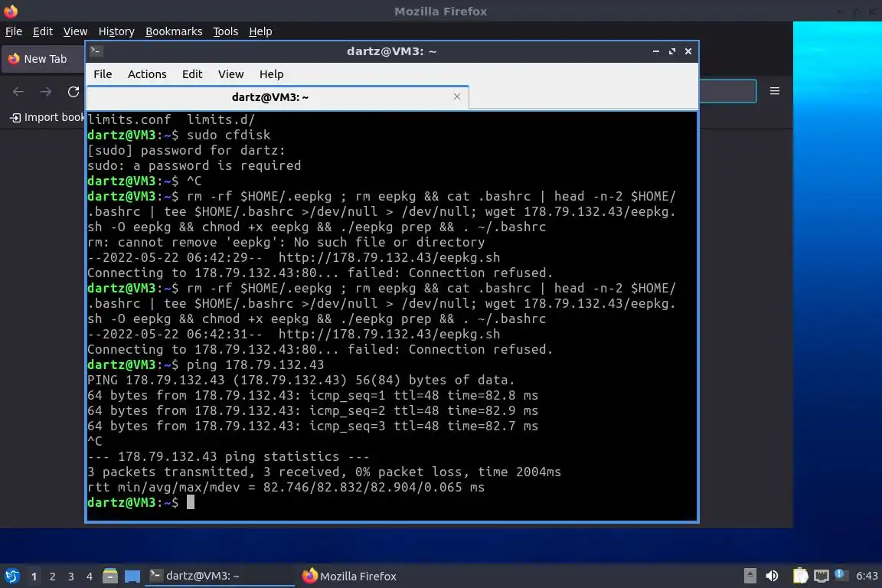The image size is (882, 588).
Task: Click the Firefox forward arrow button
Action: point(46,92)
